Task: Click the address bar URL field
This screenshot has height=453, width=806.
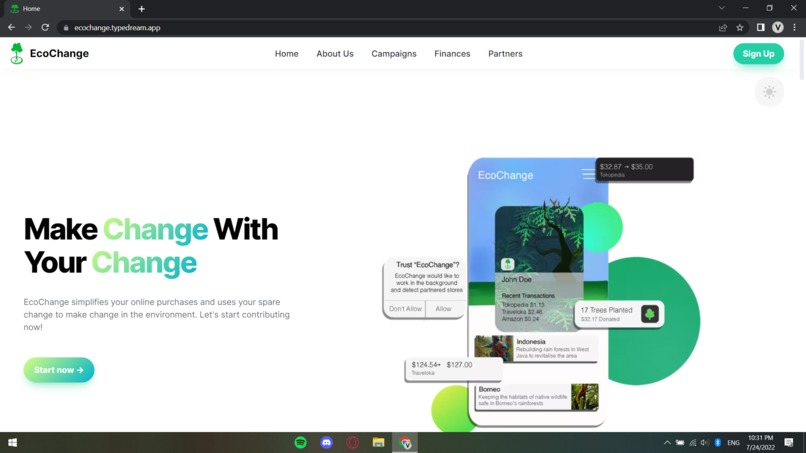Action: tap(391, 28)
